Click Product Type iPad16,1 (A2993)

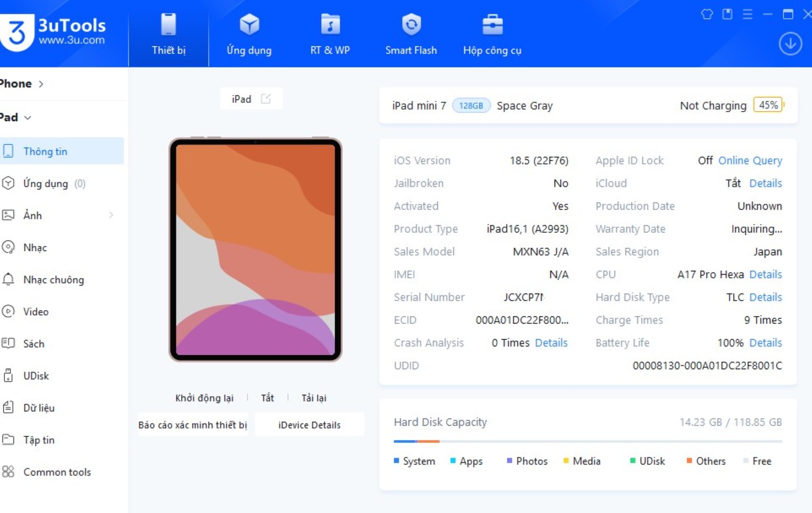click(527, 229)
